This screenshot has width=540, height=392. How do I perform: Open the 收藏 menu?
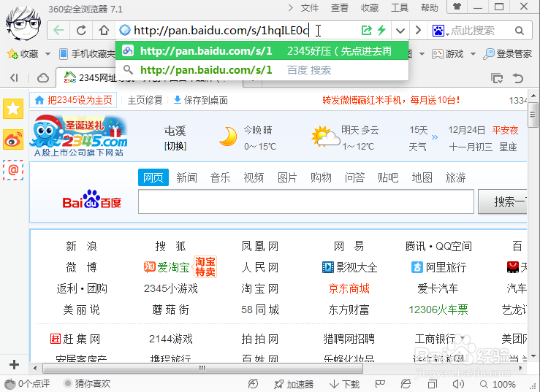[x=370, y=8]
